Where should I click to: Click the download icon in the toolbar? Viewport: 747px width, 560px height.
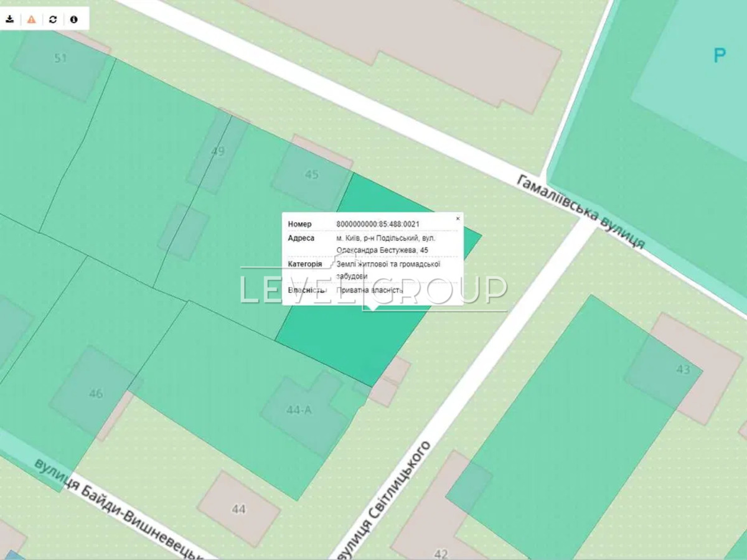[10, 19]
